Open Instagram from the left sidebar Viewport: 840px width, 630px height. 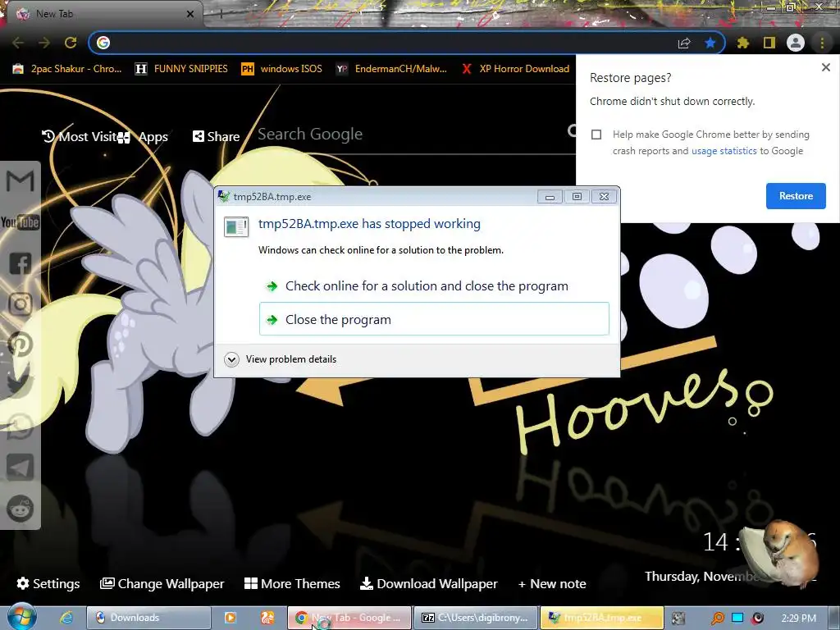click(x=21, y=304)
